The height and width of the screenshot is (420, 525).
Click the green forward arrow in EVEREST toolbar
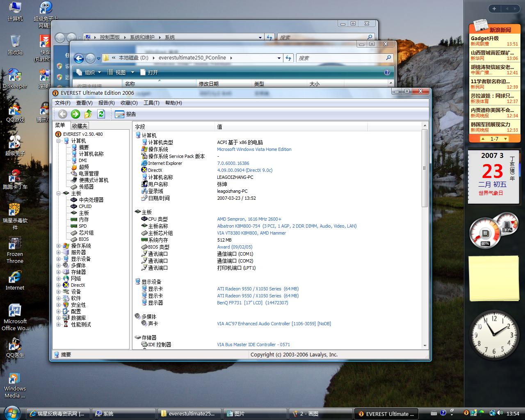[75, 114]
